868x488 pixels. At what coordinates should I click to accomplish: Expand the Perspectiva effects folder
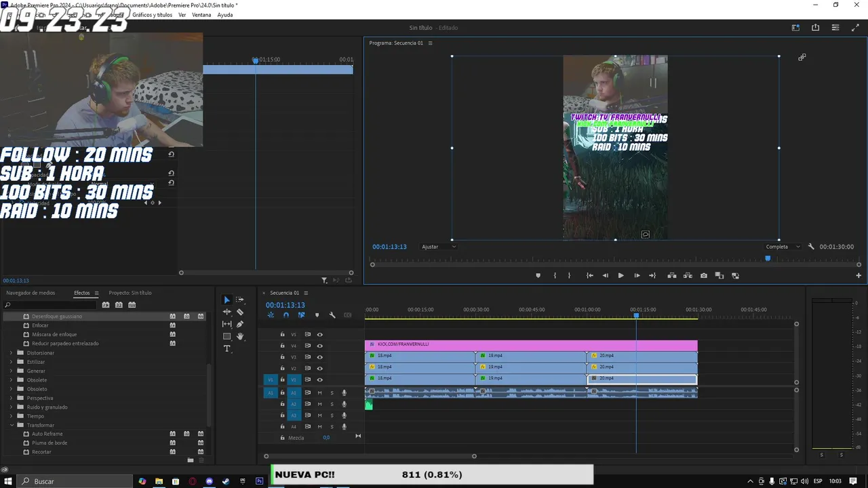point(11,398)
